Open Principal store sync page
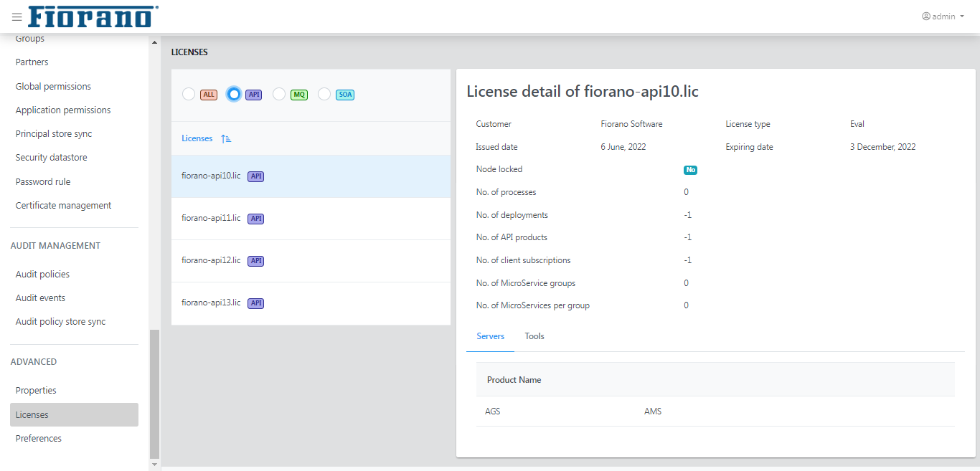Image resolution: width=980 pixels, height=471 pixels. [x=54, y=134]
